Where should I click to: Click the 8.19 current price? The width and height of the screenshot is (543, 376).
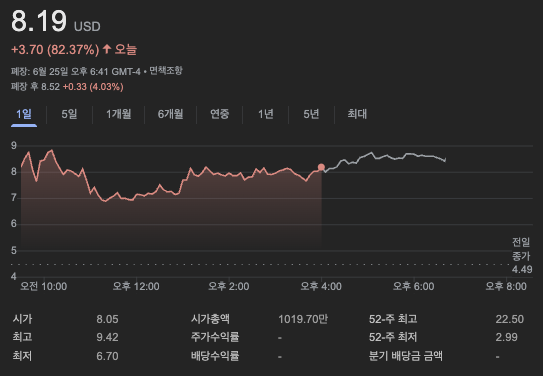39,21
